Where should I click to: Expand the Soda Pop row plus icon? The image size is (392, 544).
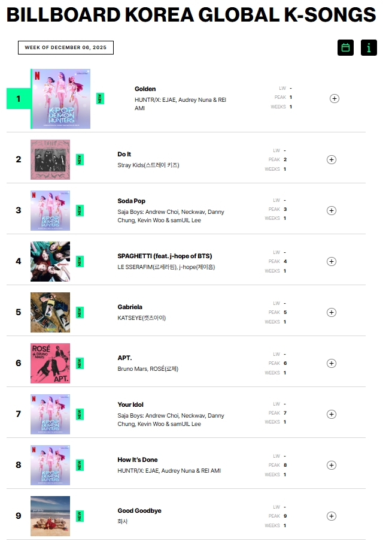pos(332,210)
